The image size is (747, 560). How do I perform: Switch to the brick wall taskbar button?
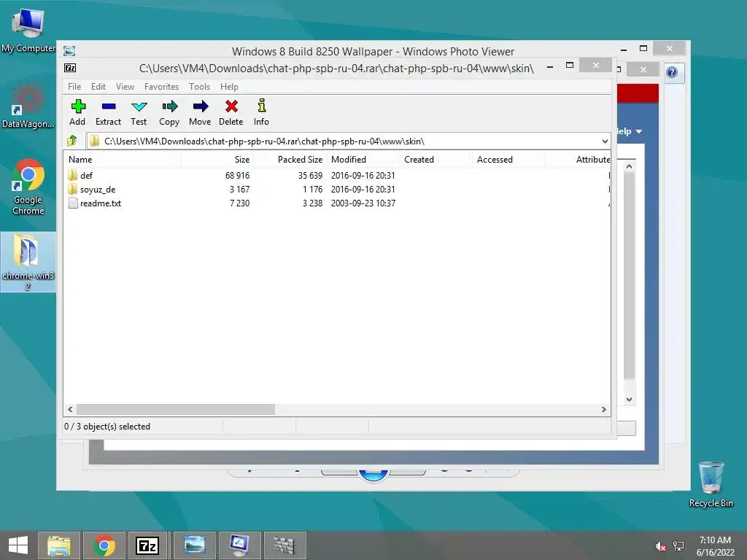click(285, 545)
